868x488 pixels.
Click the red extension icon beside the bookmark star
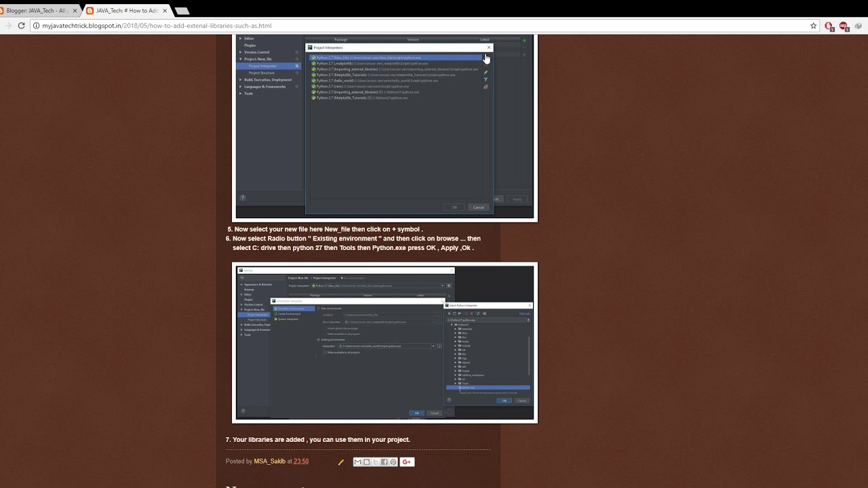click(x=829, y=26)
